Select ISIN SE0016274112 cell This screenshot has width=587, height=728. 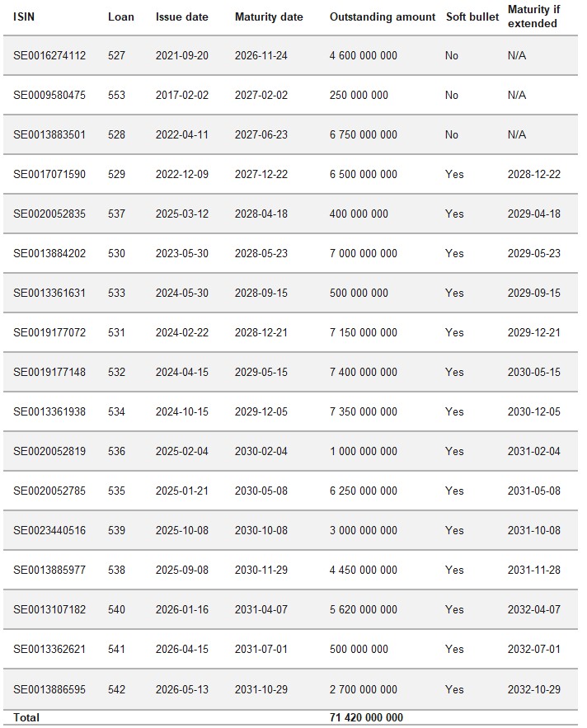point(49,55)
